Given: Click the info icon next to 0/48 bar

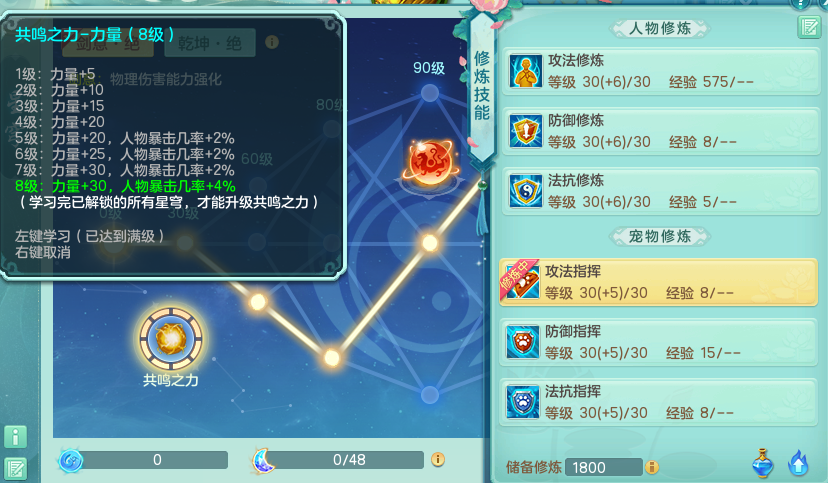Looking at the screenshot, I should [x=438, y=459].
